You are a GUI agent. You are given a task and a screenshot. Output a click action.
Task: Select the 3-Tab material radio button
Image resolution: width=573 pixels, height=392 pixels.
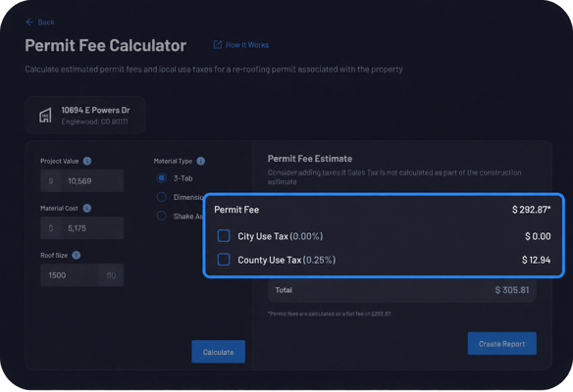(162, 178)
